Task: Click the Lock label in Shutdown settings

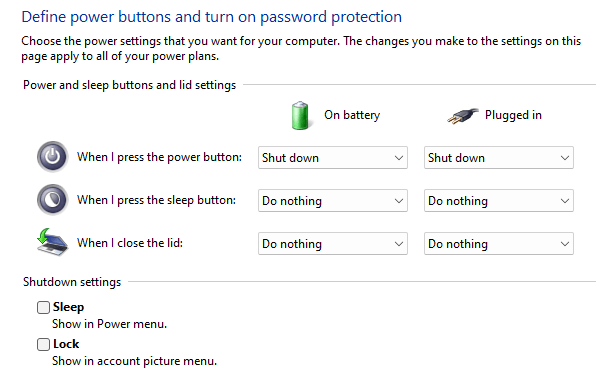Action: pos(66,344)
